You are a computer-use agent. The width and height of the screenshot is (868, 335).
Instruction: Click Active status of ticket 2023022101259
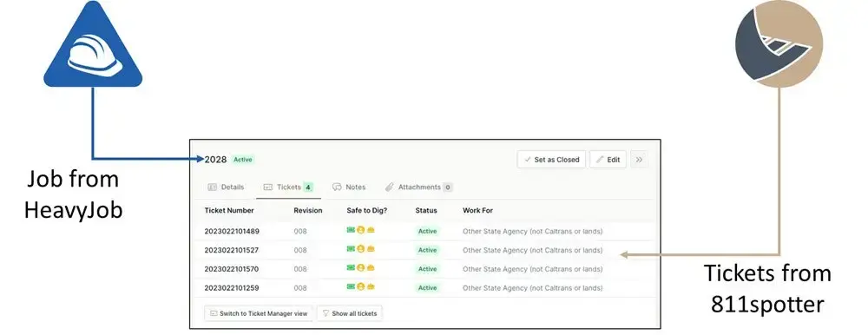(427, 288)
